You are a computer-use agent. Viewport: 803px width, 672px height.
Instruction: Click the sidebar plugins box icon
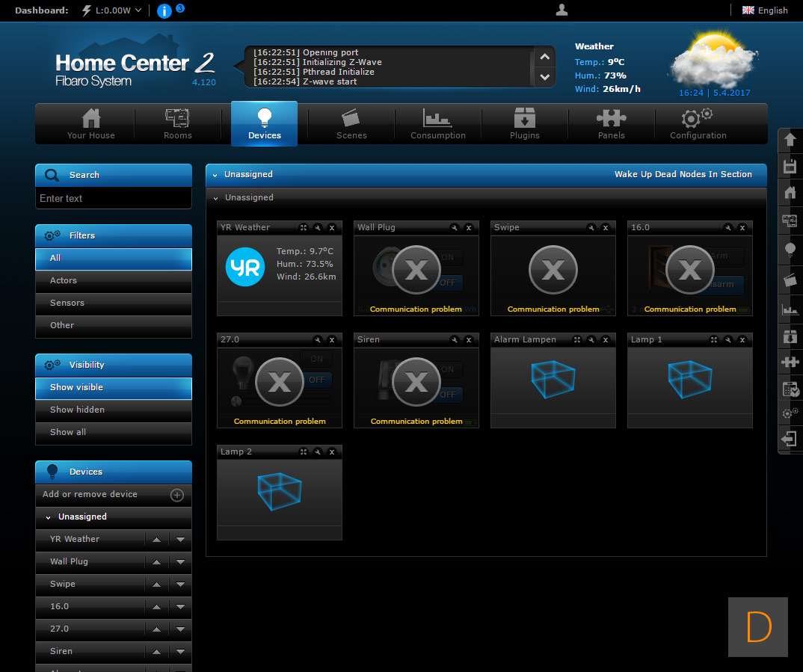(x=790, y=336)
